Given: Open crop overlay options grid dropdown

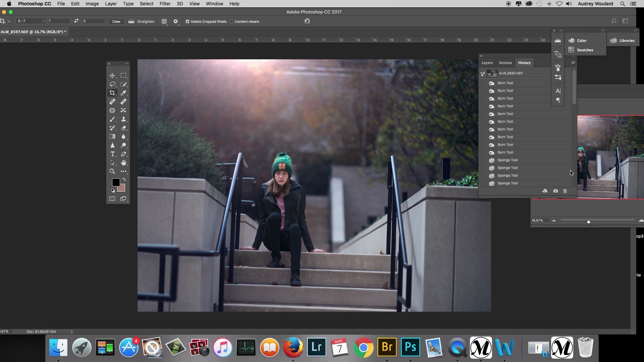Looking at the screenshot, I should point(164,21).
